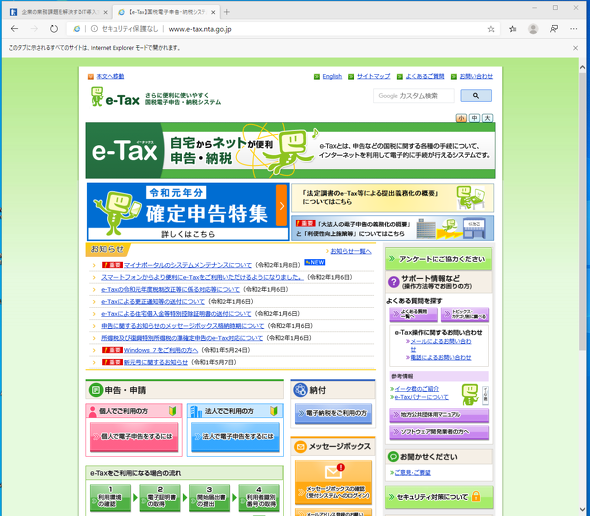Open the user profile avatar icon
The width and height of the screenshot is (590, 516).
coord(533,29)
